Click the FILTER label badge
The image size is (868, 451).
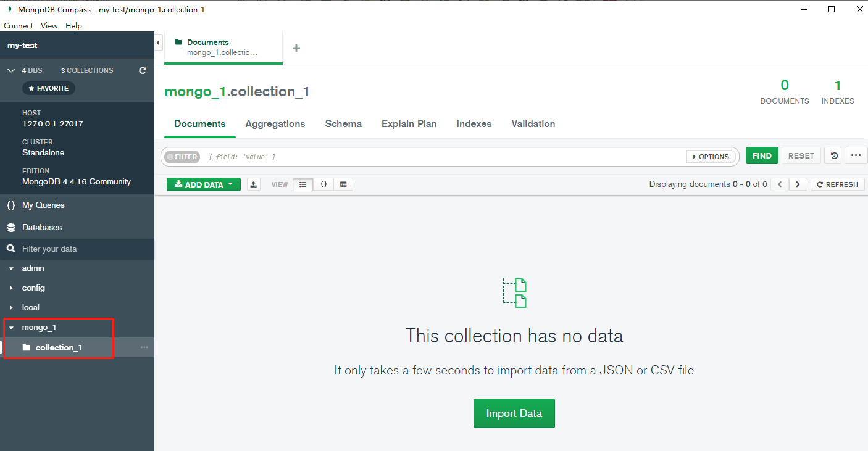[182, 157]
